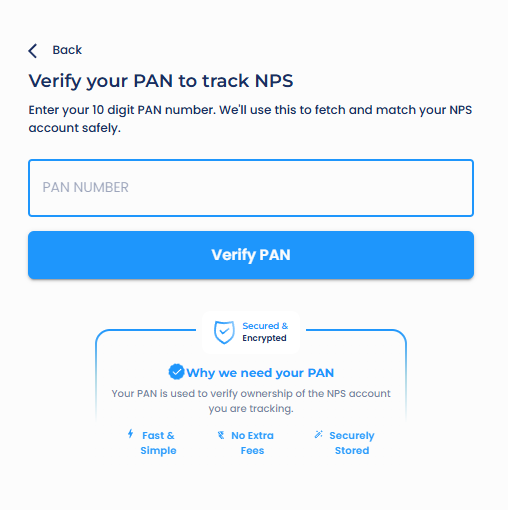This screenshot has height=510, width=508.
Task: Click the word Encrypted in the badge
Action: [x=264, y=338]
